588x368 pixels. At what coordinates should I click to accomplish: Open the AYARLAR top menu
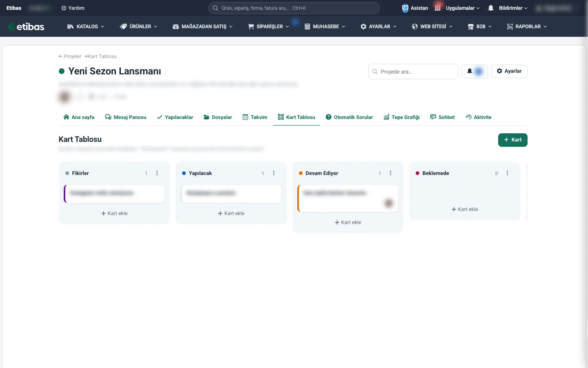coord(379,27)
